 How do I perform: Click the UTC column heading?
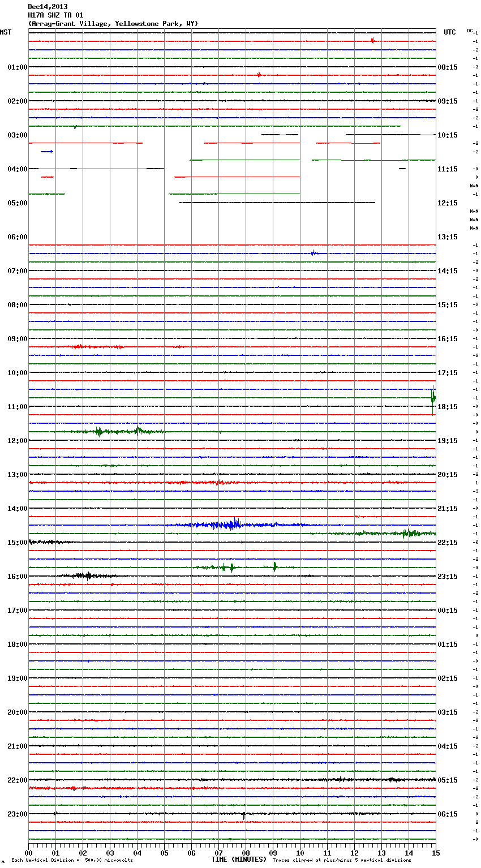(x=450, y=32)
